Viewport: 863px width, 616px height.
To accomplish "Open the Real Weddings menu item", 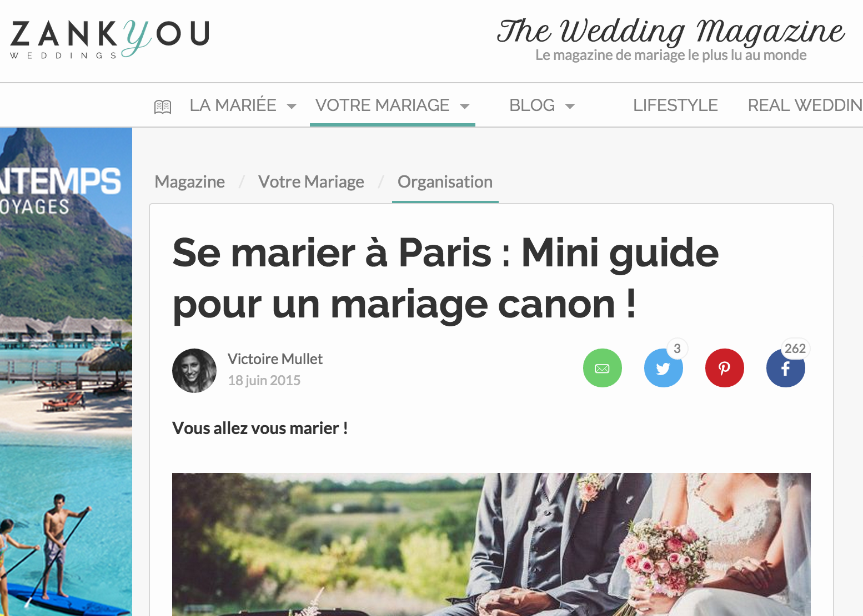I will pos(805,105).
